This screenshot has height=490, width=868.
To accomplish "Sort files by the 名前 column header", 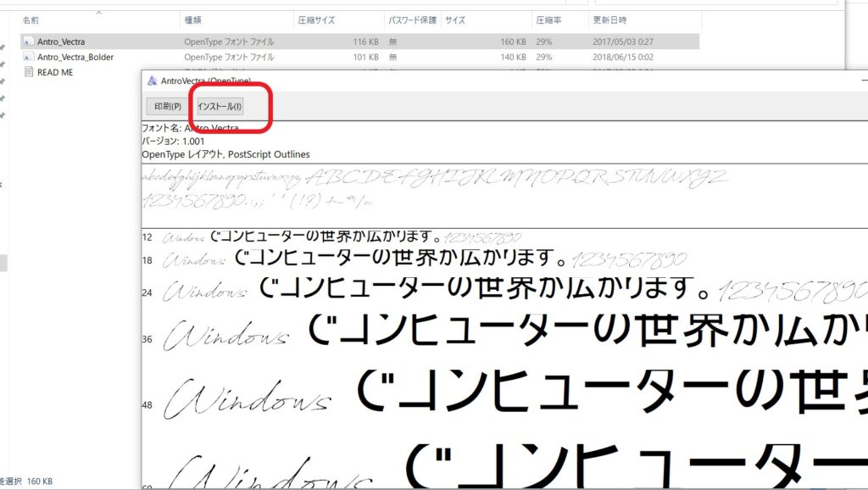I will click(x=31, y=19).
